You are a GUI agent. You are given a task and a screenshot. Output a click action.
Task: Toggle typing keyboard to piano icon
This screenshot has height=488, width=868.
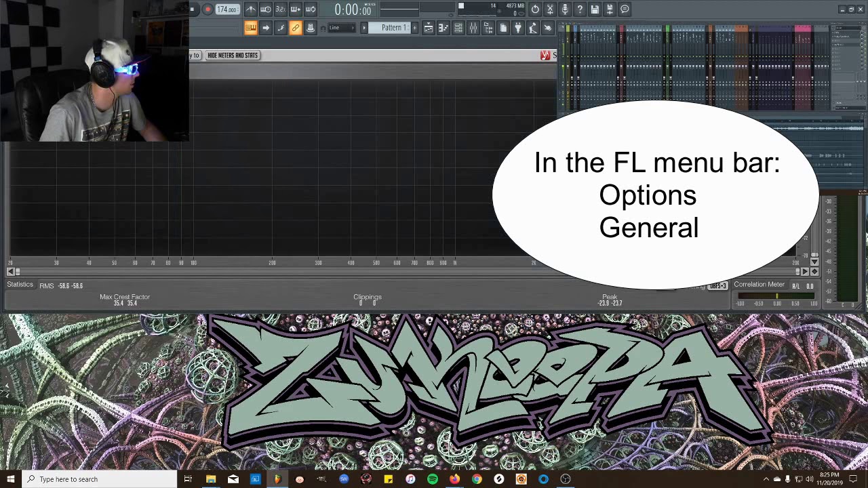click(x=251, y=28)
